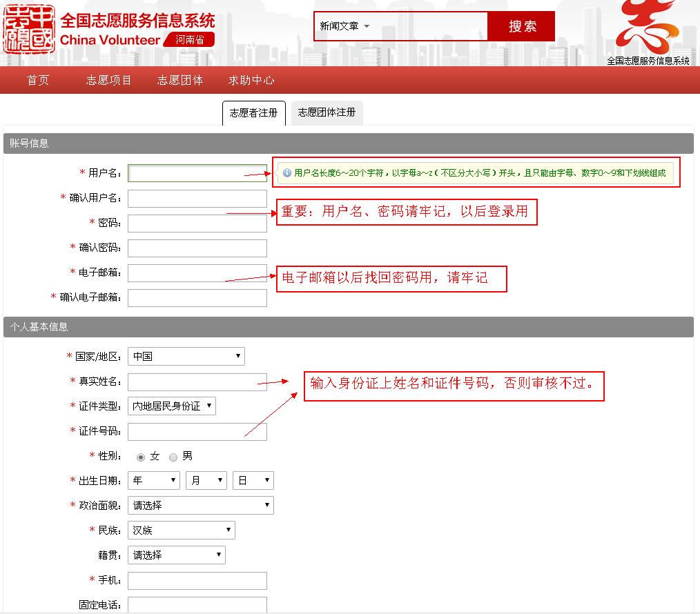Click the 用户名 input field

197,173
